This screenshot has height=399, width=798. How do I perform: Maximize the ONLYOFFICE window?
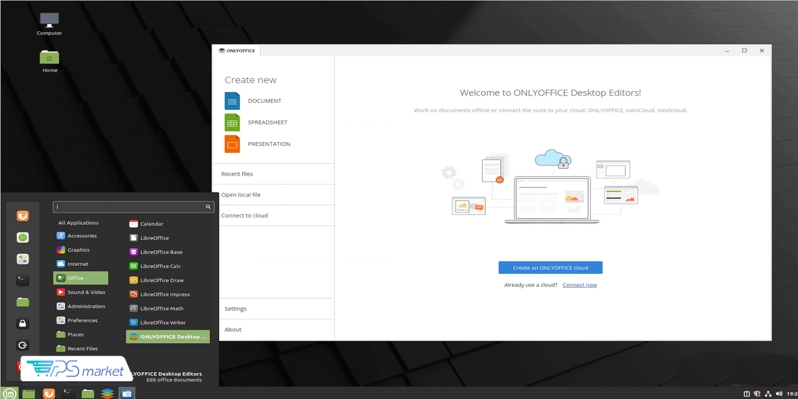pyautogui.click(x=744, y=50)
